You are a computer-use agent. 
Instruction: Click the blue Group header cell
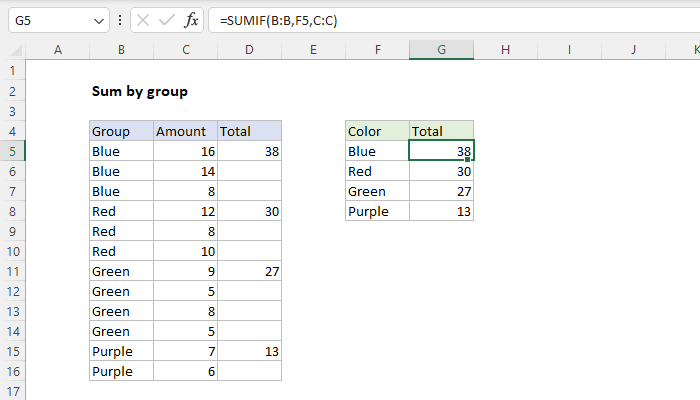tap(121, 131)
